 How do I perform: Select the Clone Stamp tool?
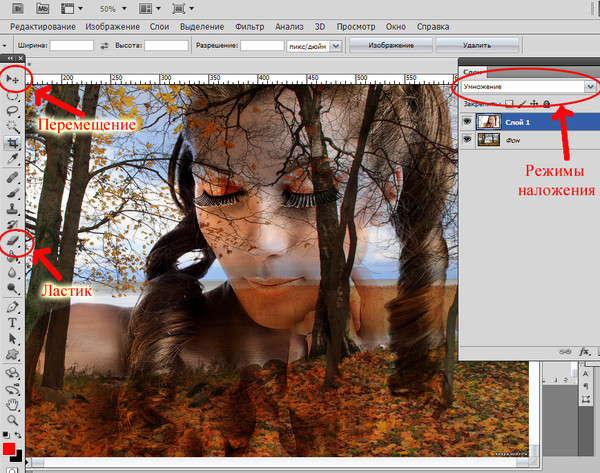point(12,209)
